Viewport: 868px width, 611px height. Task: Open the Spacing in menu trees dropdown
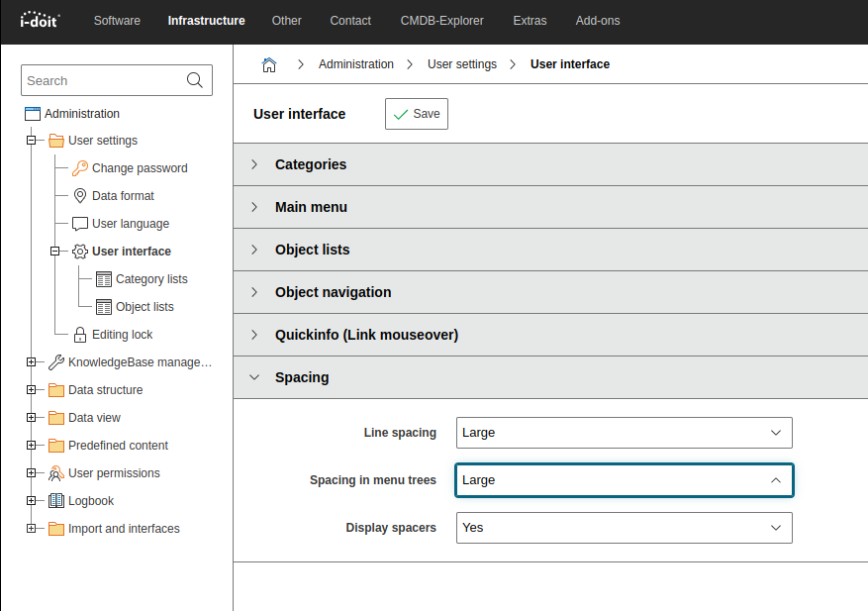(x=625, y=480)
